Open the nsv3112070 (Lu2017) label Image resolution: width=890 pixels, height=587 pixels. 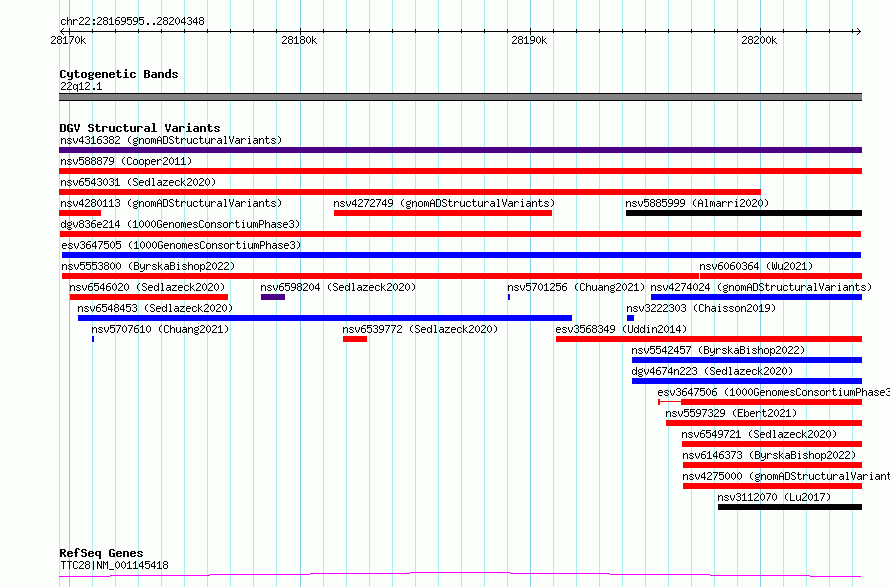tap(774, 497)
